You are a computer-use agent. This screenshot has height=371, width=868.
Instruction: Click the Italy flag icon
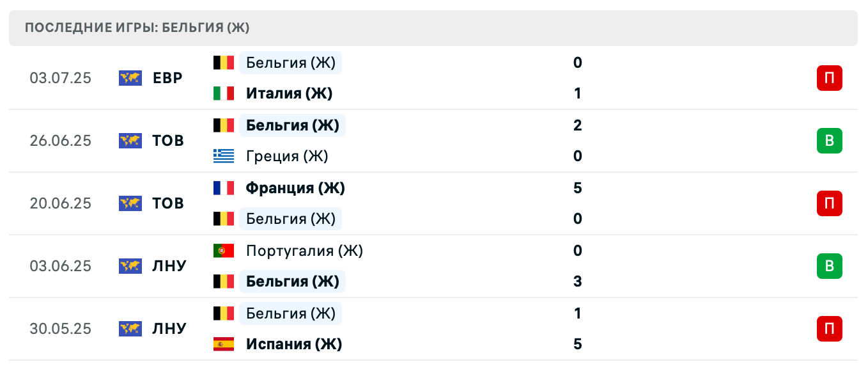(x=224, y=93)
